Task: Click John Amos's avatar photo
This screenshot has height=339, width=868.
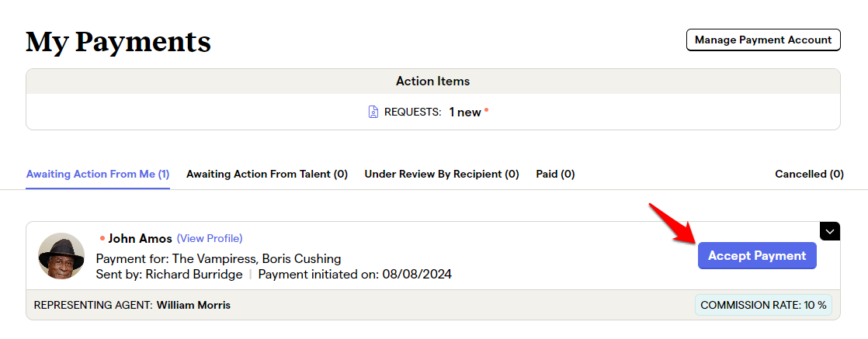Action: pos(61,255)
